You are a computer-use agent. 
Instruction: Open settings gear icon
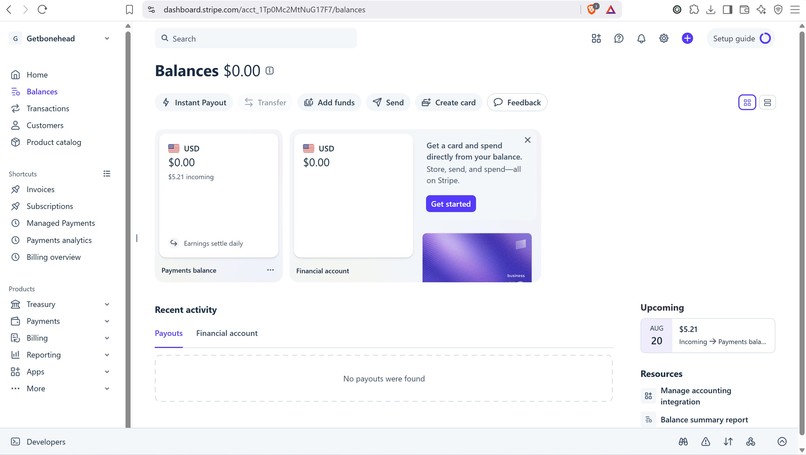coord(664,39)
